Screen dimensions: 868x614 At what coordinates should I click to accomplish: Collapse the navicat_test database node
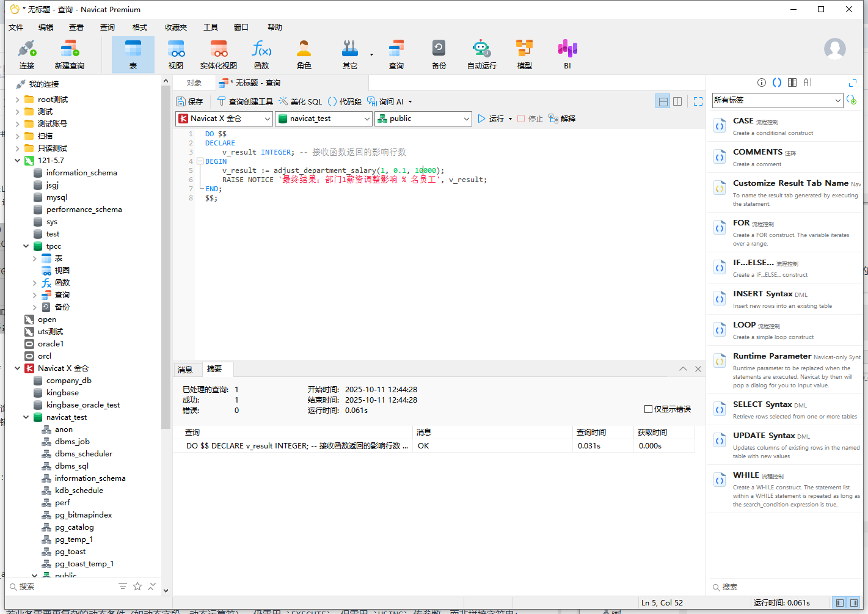coord(26,417)
